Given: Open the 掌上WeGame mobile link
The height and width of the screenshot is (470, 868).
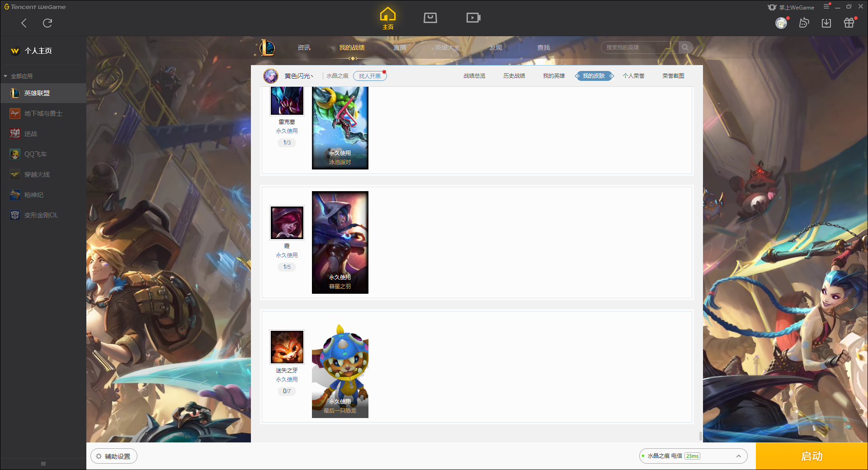Looking at the screenshot, I should (791, 7).
